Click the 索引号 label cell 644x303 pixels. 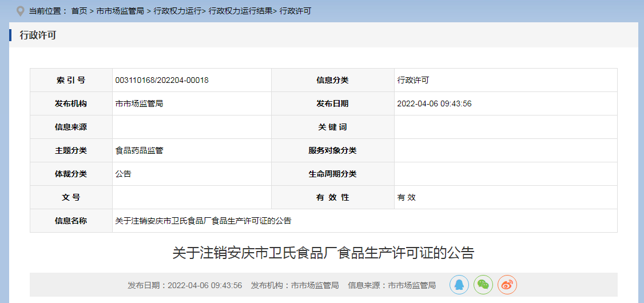click(x=71, y=81)
